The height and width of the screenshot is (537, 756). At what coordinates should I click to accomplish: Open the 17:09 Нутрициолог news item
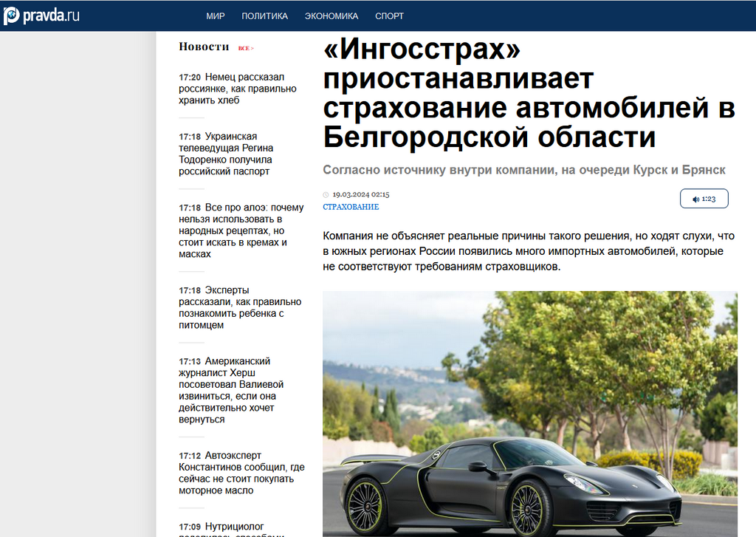[231, 530]
